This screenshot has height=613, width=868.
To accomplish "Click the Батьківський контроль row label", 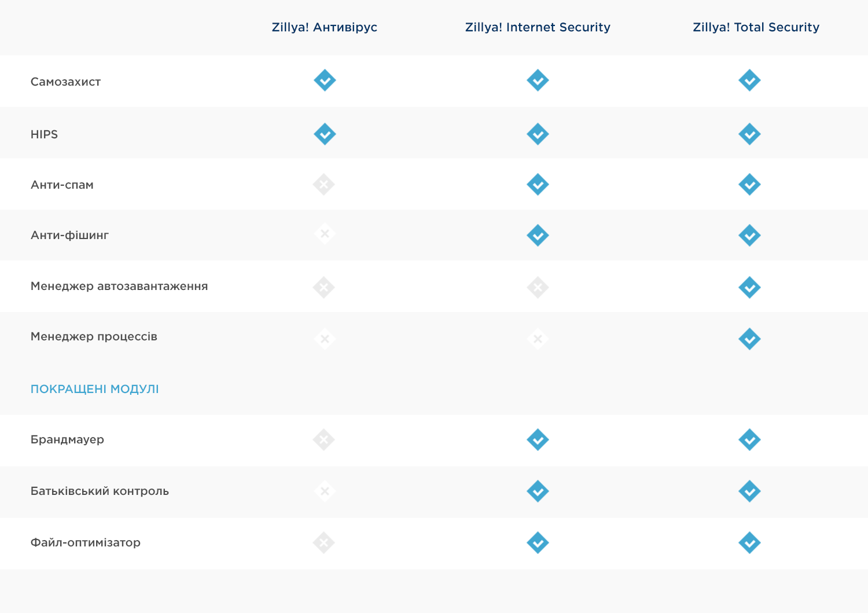I will click(100, 491).
